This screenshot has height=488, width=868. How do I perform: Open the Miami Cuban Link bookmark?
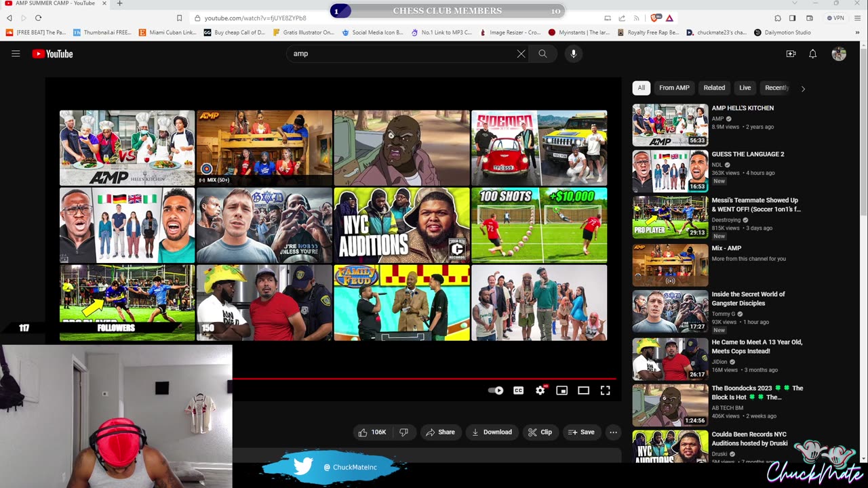(167, 33)
